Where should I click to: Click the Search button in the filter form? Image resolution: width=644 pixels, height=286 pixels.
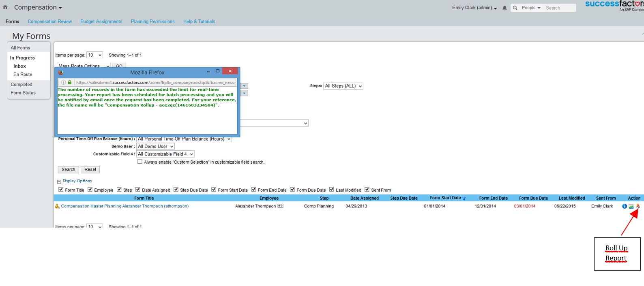click(x=69, y=170)
